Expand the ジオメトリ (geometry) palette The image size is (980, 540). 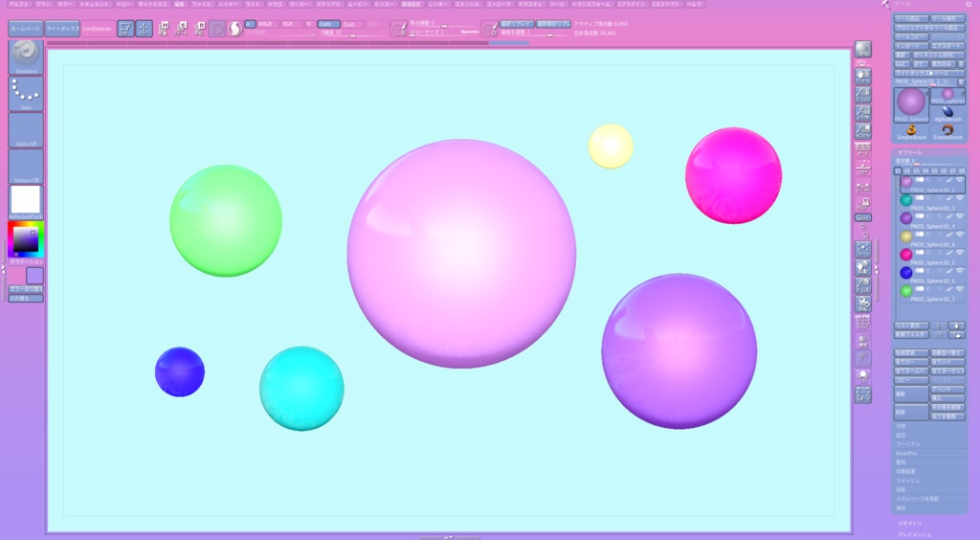(x=909, y=523)
